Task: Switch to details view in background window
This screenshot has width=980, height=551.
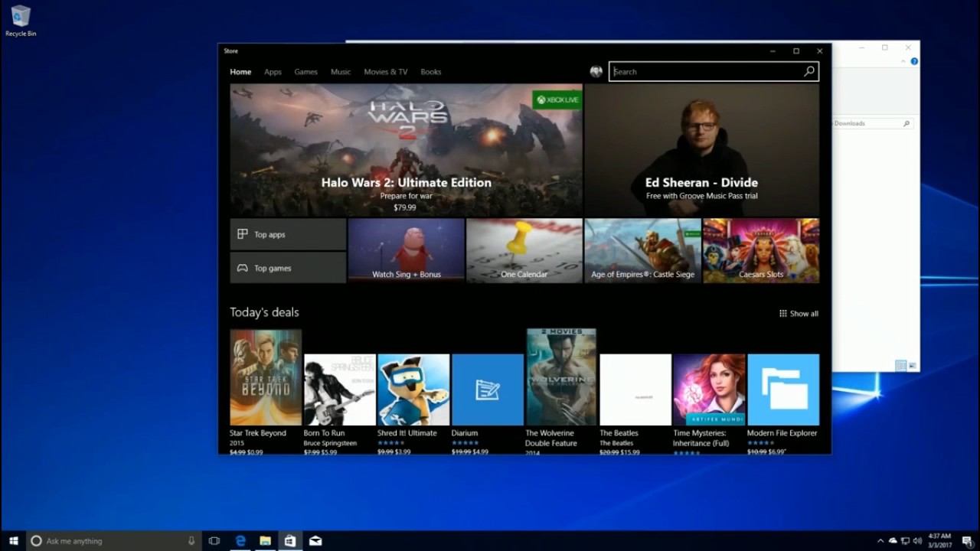Action: coord(900,366)
